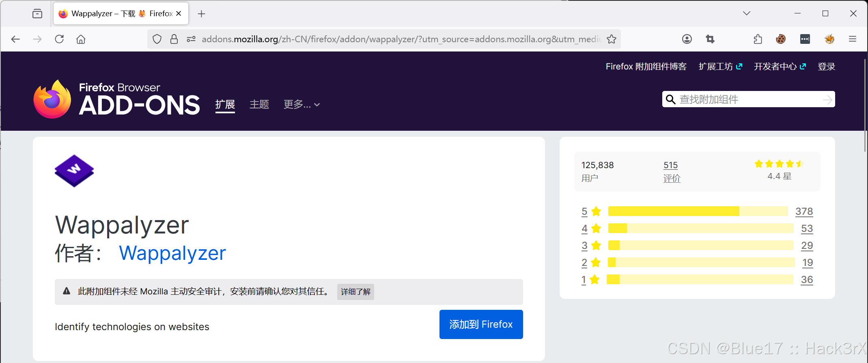
Task: Open the 53 four-star reviews count
Action: (x=807, y=229)
